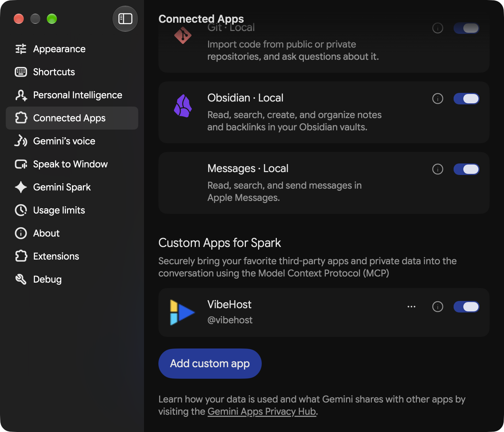
Task: Disable the Obsidian Local connection
Action: click(x=467, y=99)
